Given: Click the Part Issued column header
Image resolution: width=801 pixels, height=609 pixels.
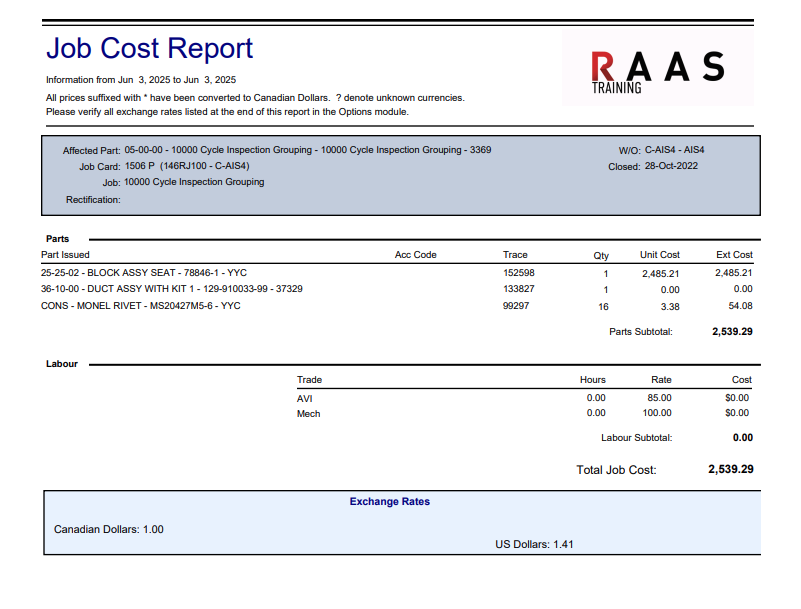Looking at the screenshot, I should [65, 255].
